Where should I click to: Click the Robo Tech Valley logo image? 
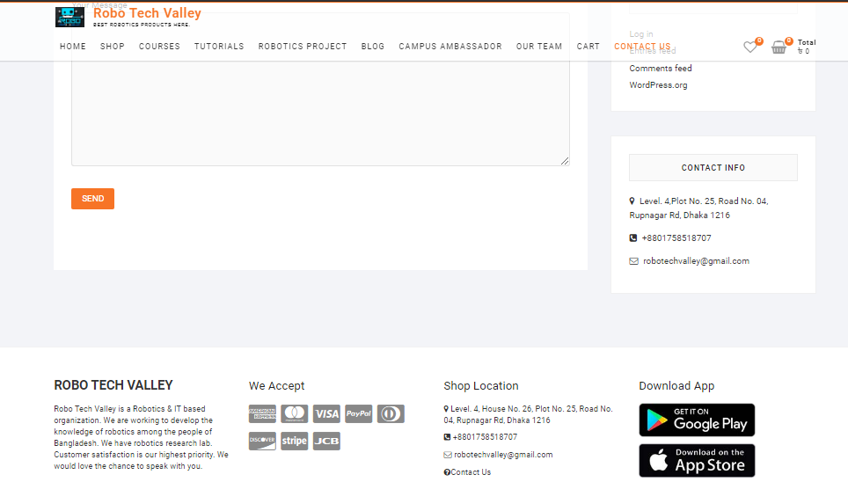pyautogui.click(x=69, y=18)
